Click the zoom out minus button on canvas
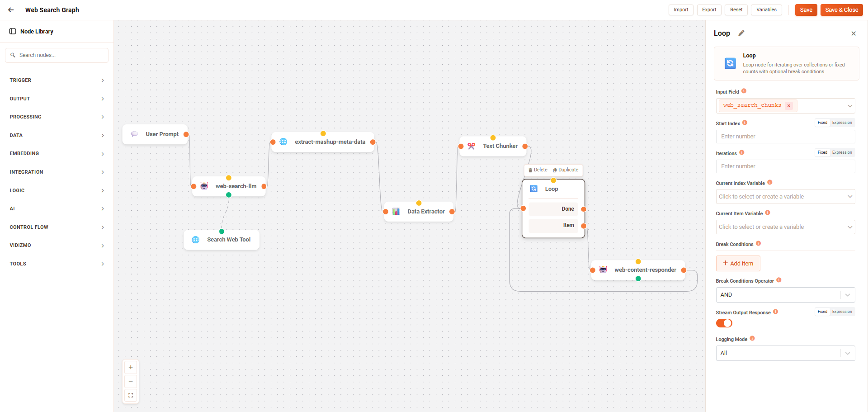This screenshot has width=868, height=412. [x=131, y=381]
